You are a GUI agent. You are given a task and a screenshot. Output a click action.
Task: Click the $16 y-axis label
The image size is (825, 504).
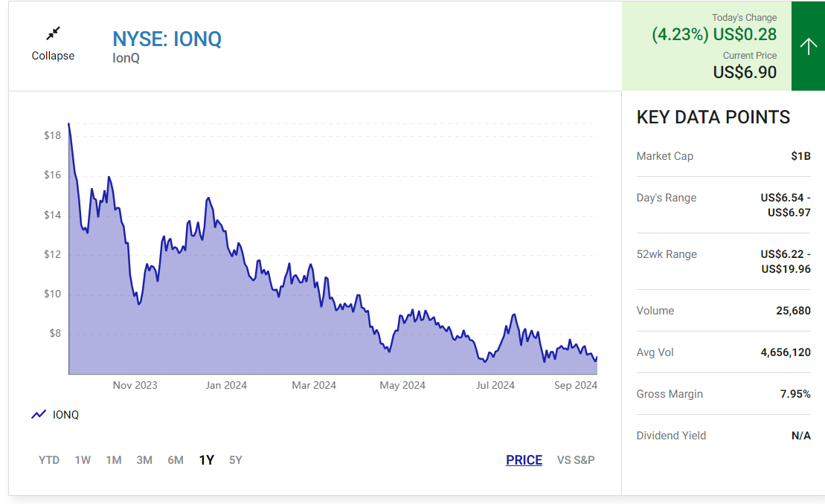[x=53, y=175]
